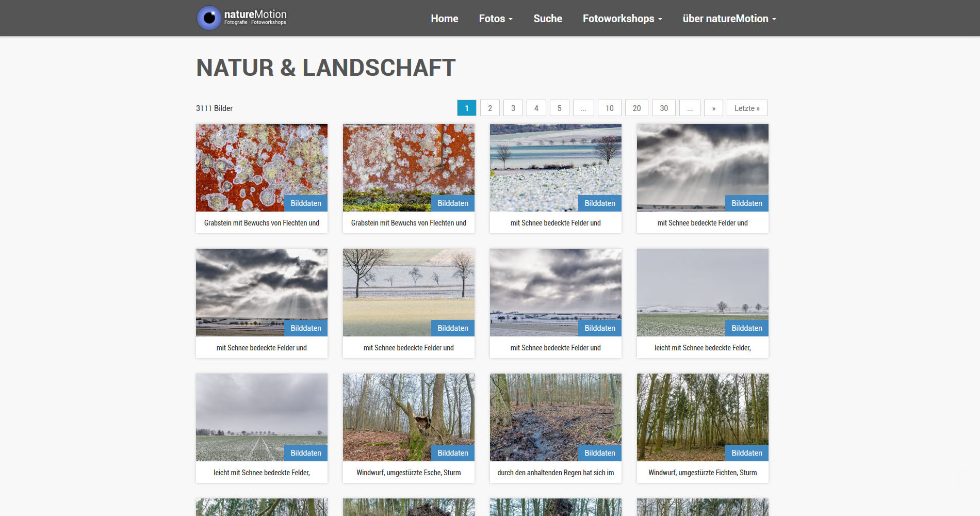Open the 'Windwurf, umgestürzte Esche, Sturm' caption link
The height and width of the screenshot is (516, 980).
(x=409, y=473)
